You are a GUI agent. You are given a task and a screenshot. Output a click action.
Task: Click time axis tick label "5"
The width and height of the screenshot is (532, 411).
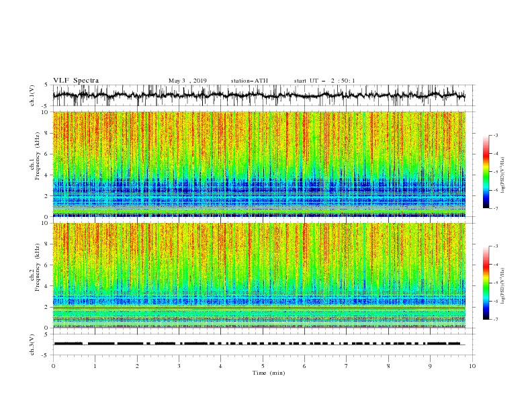[263, 366]
